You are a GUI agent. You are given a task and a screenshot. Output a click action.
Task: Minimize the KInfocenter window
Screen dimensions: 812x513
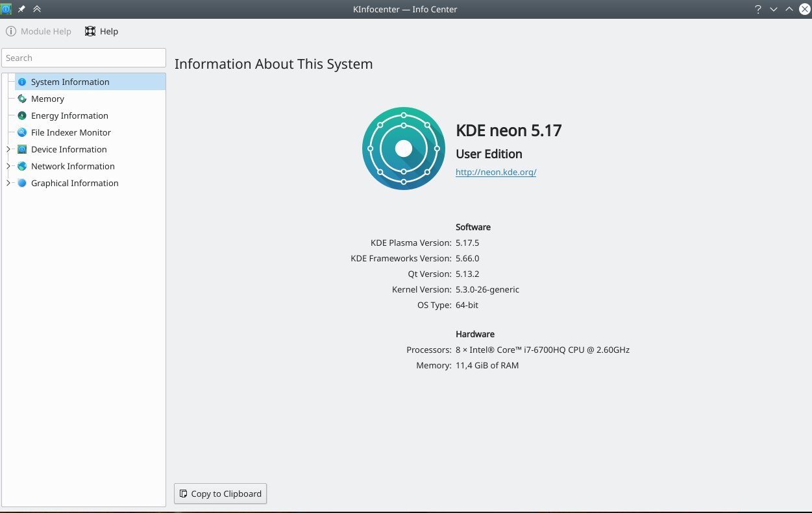(774, 9)
